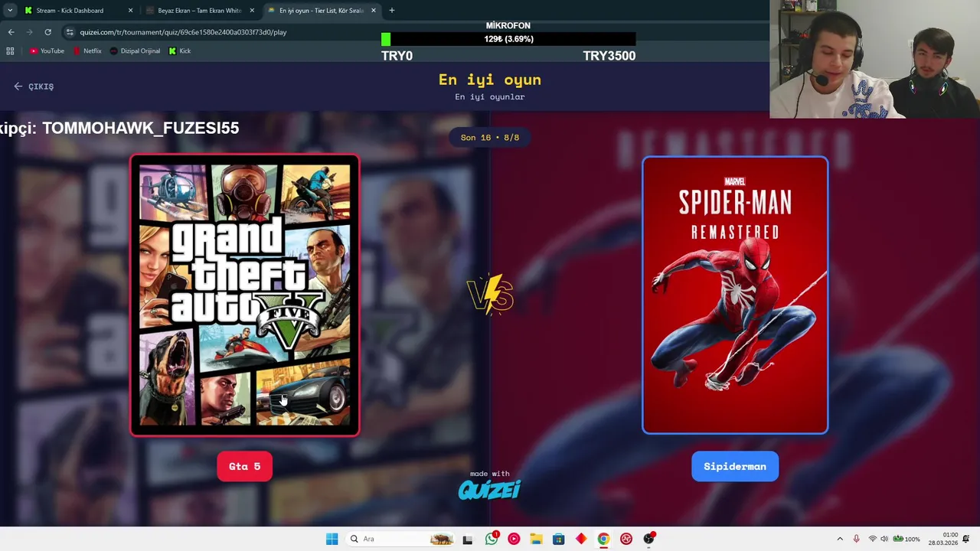This screenshot has height=551, width=980.
Task: Open File Explorer from the taskbar
Action: pos(536,539)
